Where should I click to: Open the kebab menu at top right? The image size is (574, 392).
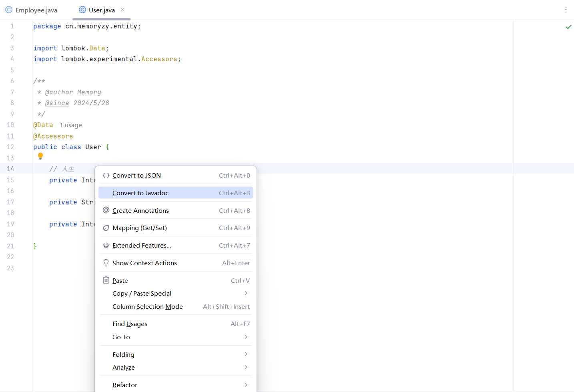point(566,10)
